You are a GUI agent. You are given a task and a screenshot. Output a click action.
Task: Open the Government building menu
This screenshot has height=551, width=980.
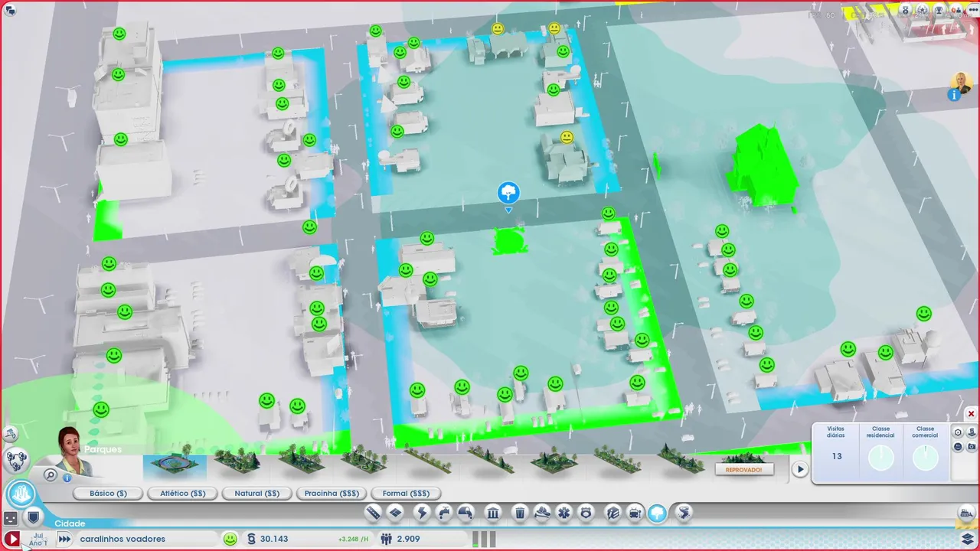tap(493, 513)
